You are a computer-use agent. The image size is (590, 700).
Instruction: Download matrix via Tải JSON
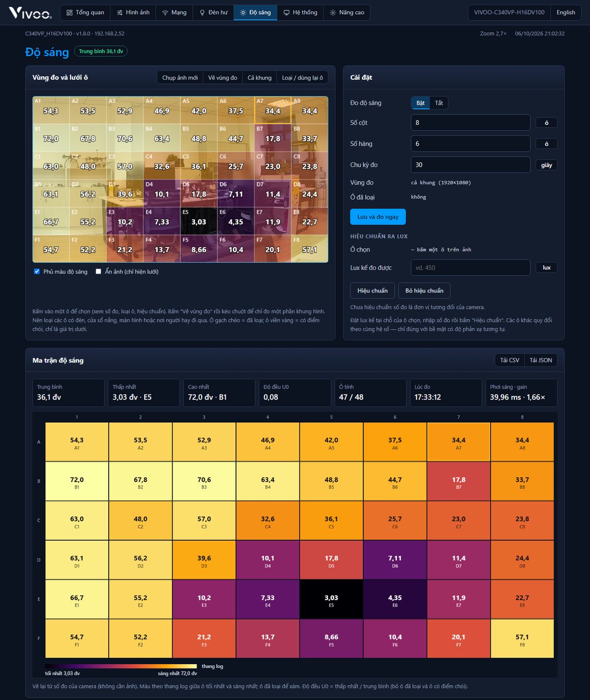click(541, 360)
